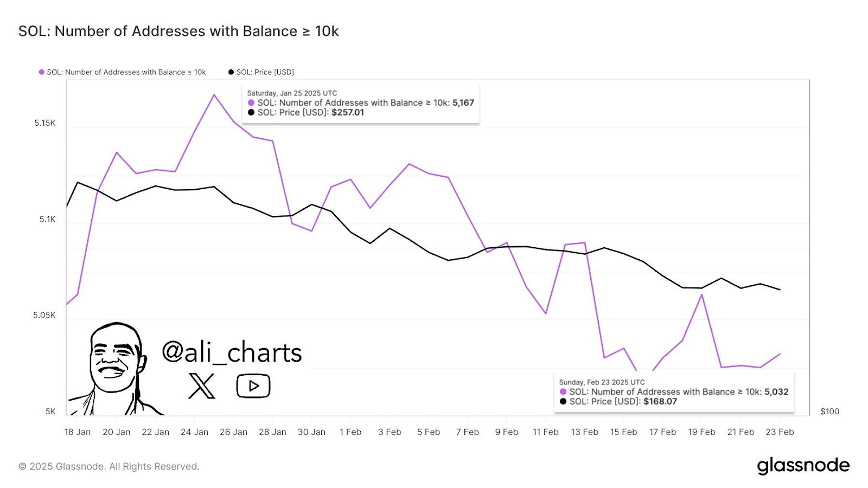Click purple dot in Jan 25 tooltip
Viewport: 868px width, 488px height.
251,103
